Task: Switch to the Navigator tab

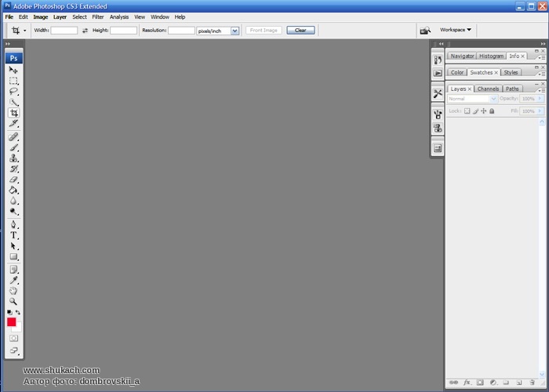Action: click(462, 56)
